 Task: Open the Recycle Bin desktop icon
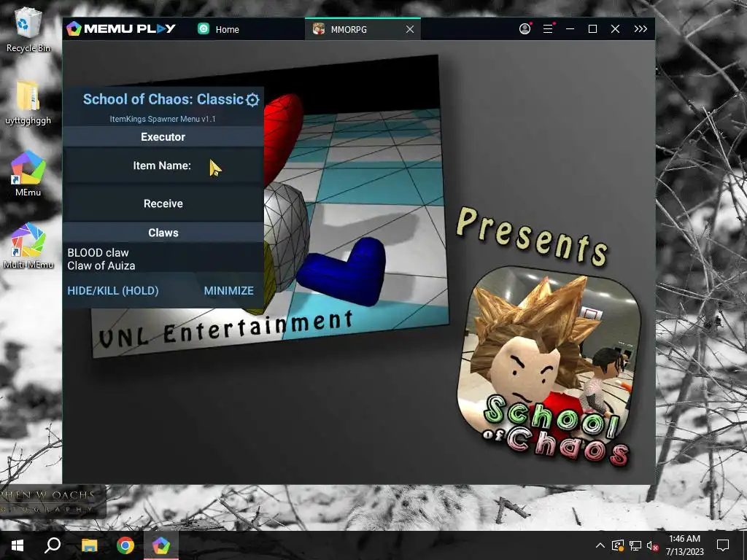(28, 31)
